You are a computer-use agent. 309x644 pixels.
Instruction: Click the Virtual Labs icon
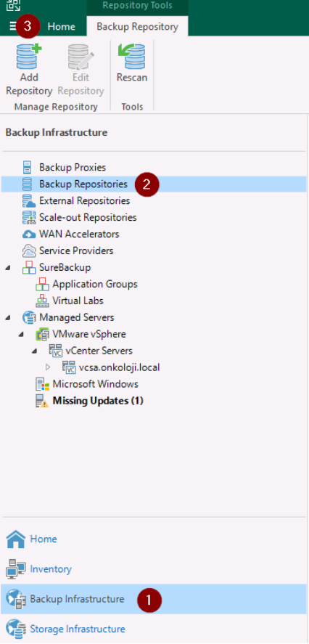click(x=42, y=301)
